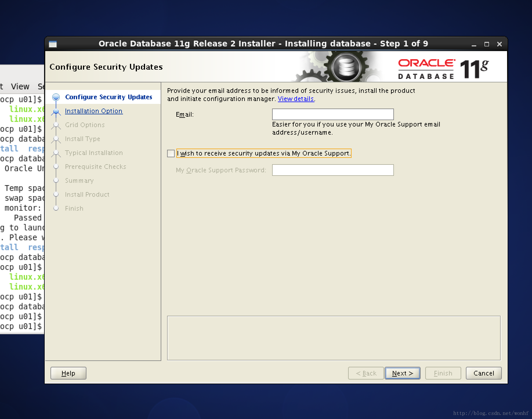The width and height of the screenshot is (532, 419).
Task: Click the window menu icon in title bar
Action: coord(53,44)
